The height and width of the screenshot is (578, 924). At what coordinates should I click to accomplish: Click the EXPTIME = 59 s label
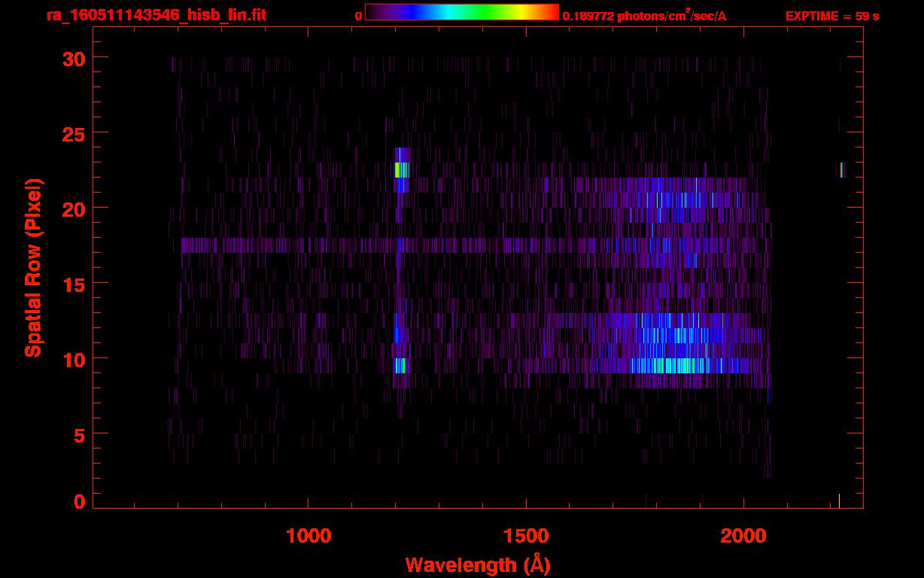click(x=832, y=16)
